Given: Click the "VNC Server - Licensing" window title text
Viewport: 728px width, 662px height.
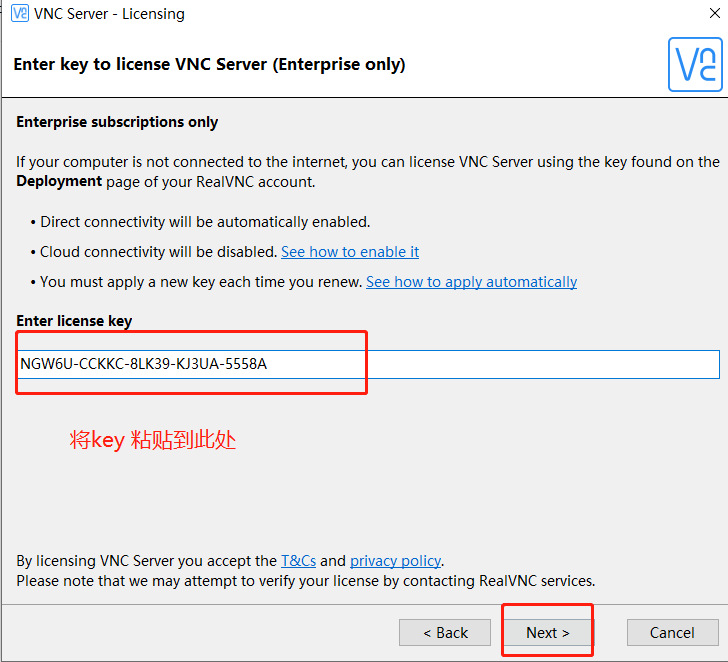Looking at the screenshot, I should (110, 14).
